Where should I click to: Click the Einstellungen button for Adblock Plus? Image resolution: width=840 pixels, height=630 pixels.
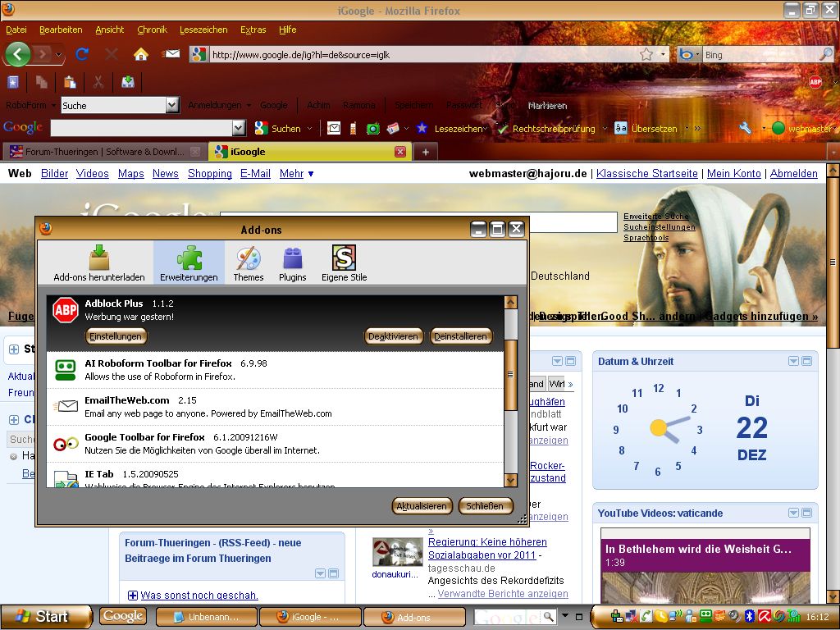coord(116,336)
